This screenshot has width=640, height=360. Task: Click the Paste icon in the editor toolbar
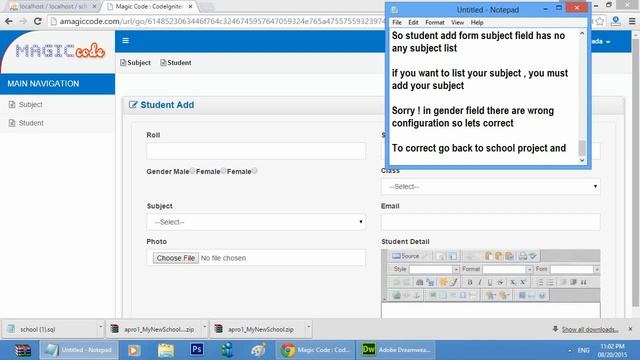488,256
